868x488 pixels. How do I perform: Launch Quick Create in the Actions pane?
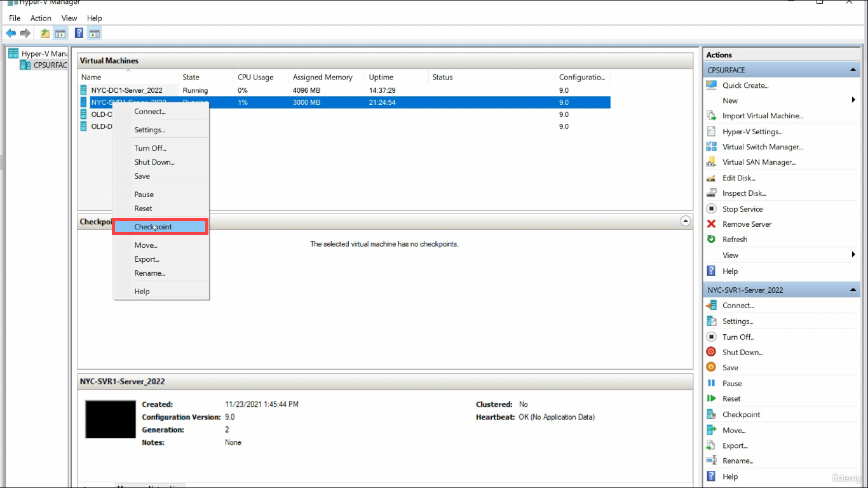pos(745,85)
